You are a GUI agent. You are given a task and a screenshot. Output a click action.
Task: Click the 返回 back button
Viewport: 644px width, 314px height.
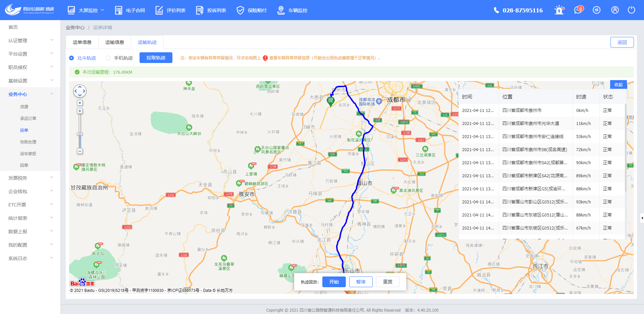[x=622, y=42]
